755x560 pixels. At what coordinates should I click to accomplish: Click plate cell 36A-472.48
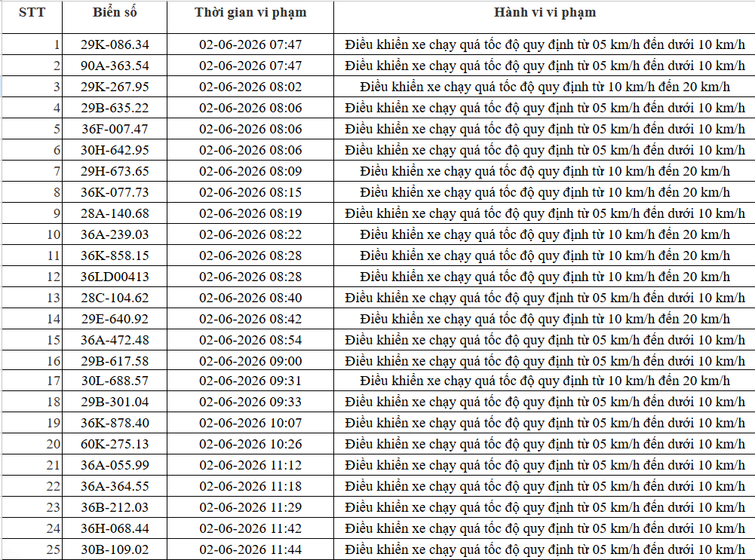click(x=115, y=340)
